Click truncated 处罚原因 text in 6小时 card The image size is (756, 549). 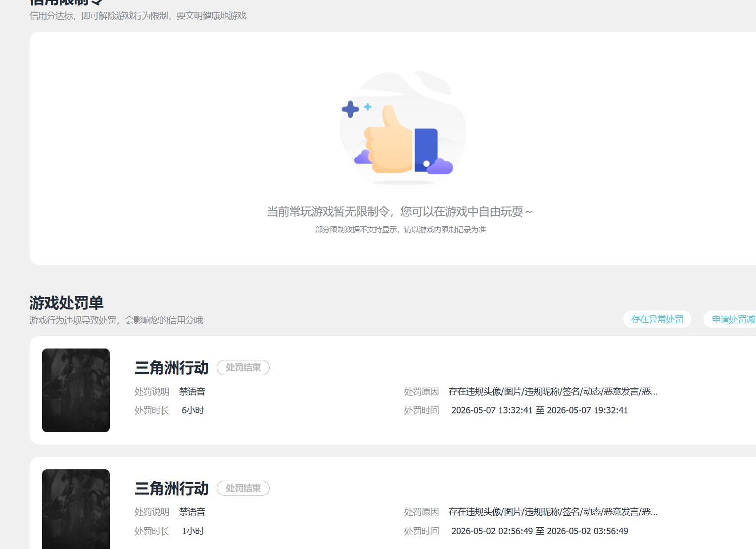[553, 392]
